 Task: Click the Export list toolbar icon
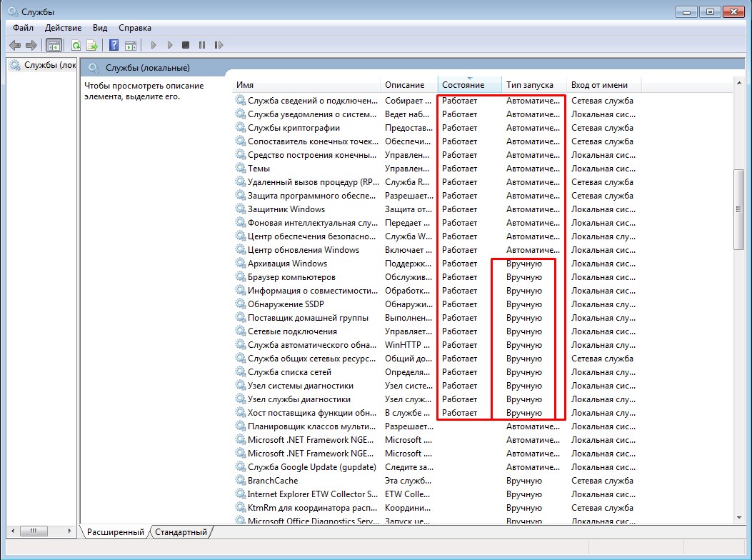[92, 45]
